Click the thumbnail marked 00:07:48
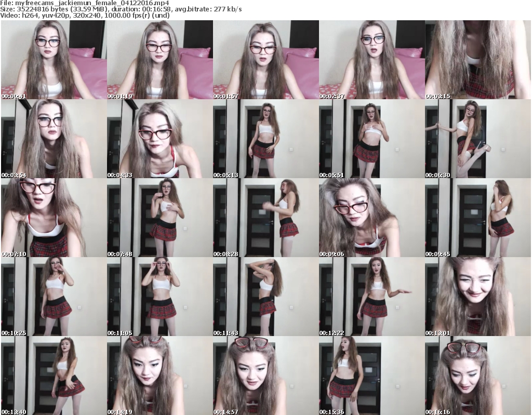The width and height of the screenshot is (532, 415). (x=159, y=218)
